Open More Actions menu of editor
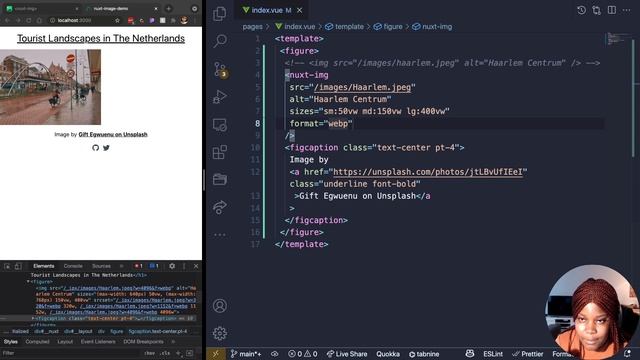This screenshot has height=360, width=640. coord(627,10)
